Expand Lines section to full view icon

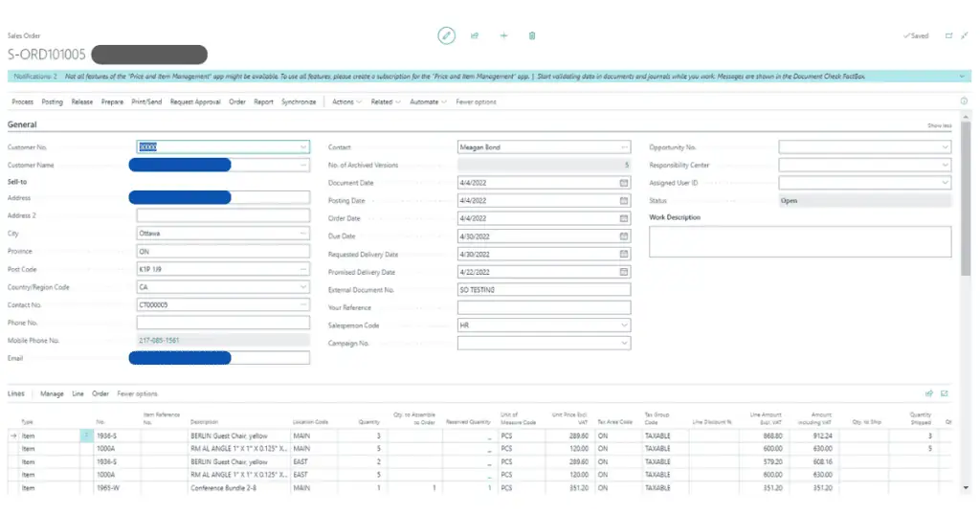[945, 393]
